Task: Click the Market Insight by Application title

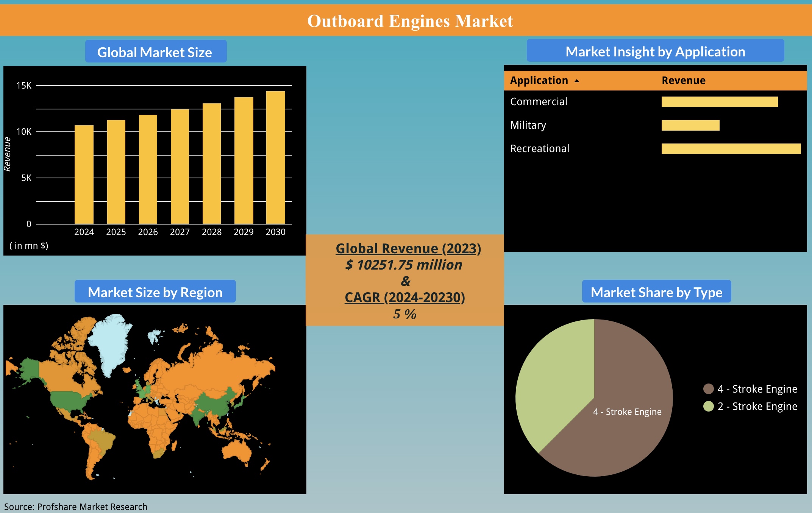Action: tap(655, 51)
